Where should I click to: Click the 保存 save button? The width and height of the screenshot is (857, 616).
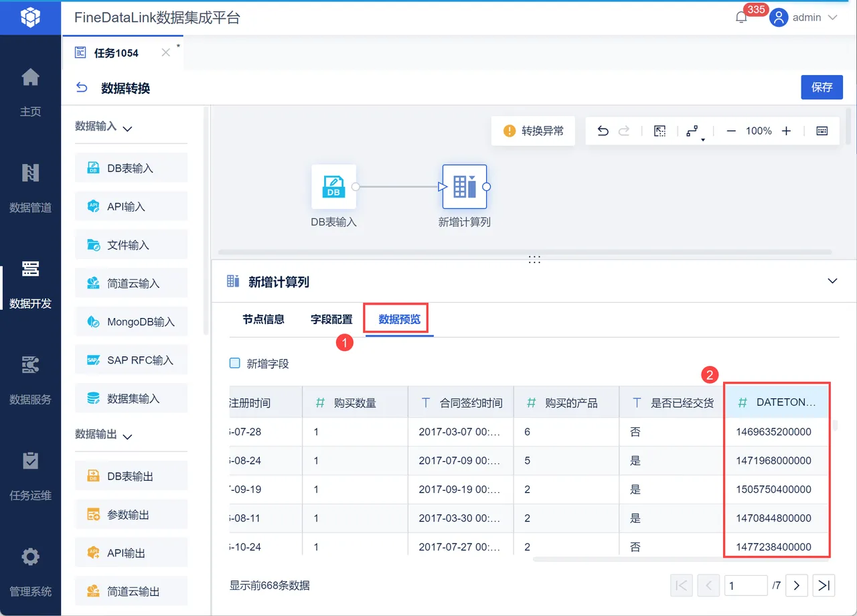[822, 87]
